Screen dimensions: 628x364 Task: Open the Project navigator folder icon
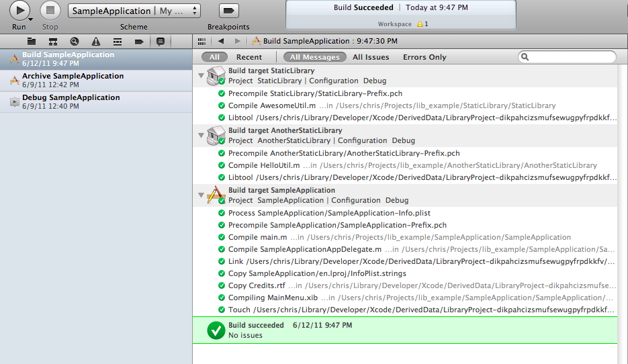pyautogui.click(x=32, y=41)
